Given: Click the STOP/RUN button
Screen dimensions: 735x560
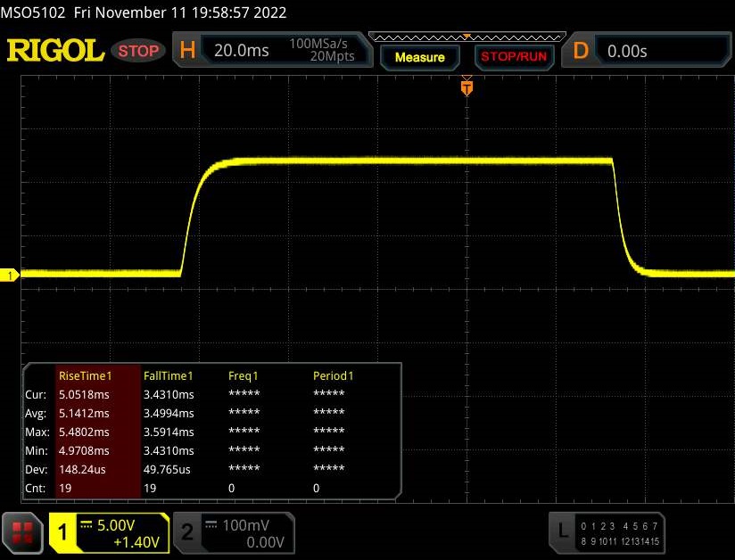Looking at the screenshot, I should point(514,57).
